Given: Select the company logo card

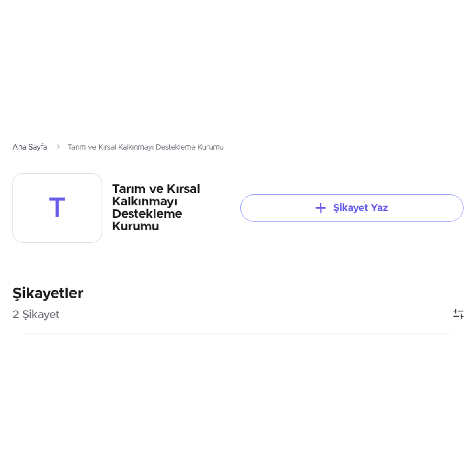Looking at the screenshot, I should (57, 208).
